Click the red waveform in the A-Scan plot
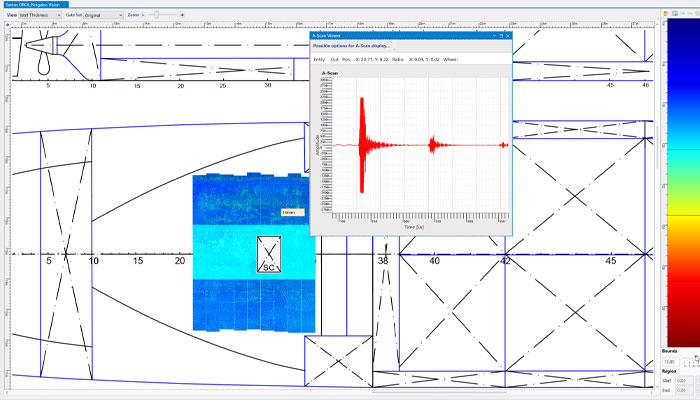 coord(362,145)
